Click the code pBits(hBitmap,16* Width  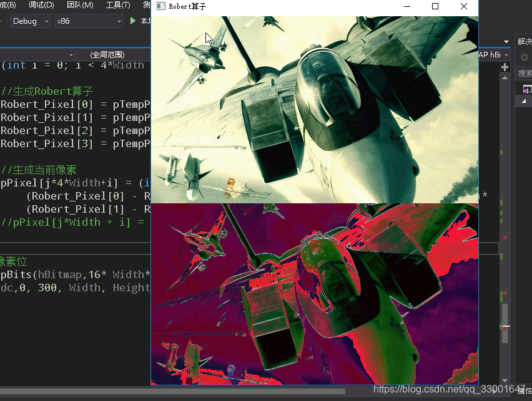click(x=75, y=274)
